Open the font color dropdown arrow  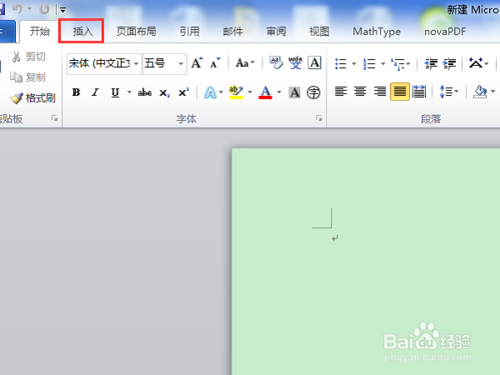tap(279, 92)
